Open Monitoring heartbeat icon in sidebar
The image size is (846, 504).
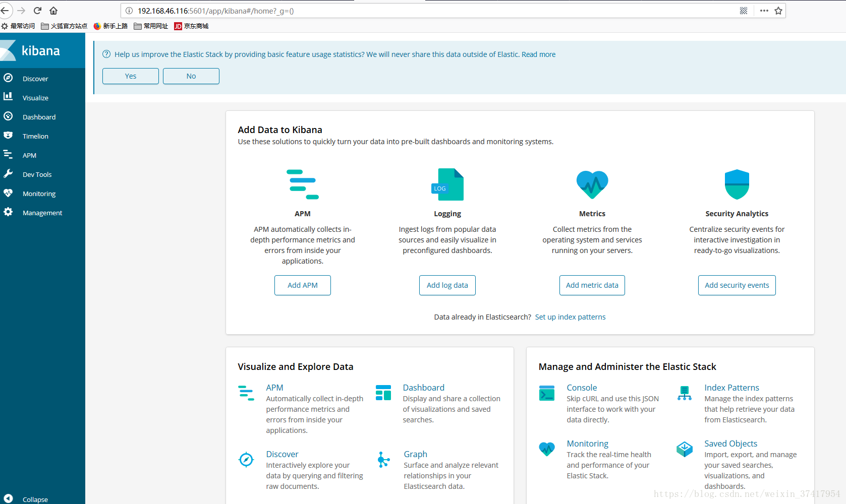(x=8, y=193)
